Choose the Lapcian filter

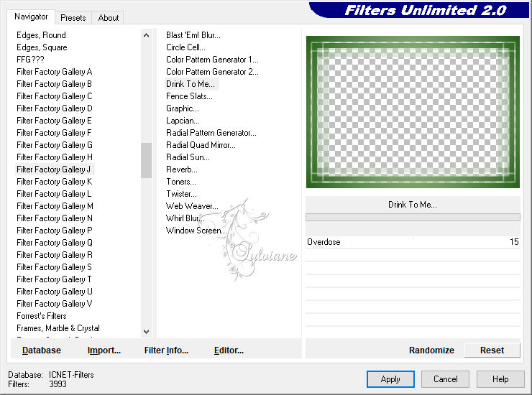(183, 121)
